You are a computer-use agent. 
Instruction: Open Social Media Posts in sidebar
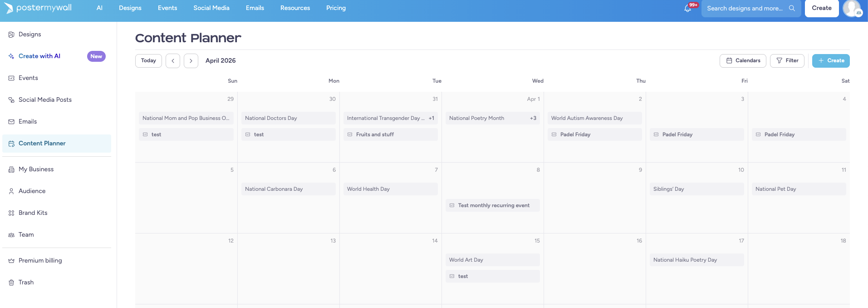57,100
